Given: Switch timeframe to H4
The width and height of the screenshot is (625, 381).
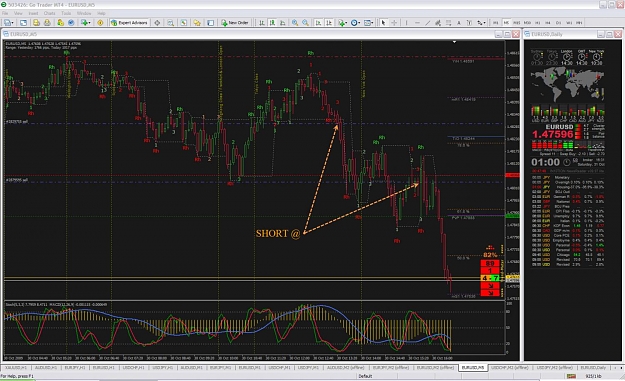Looking at the screenshot, I should coord(548,23).
